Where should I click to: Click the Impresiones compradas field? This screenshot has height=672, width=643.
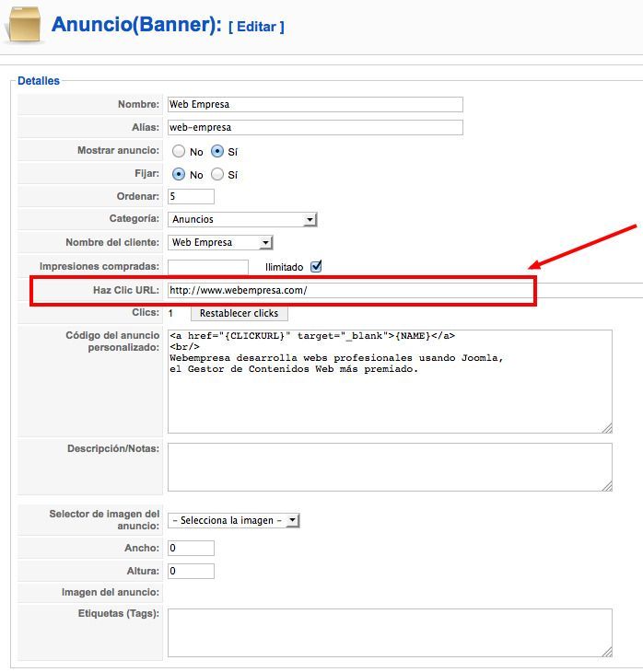tap(208, 267)
